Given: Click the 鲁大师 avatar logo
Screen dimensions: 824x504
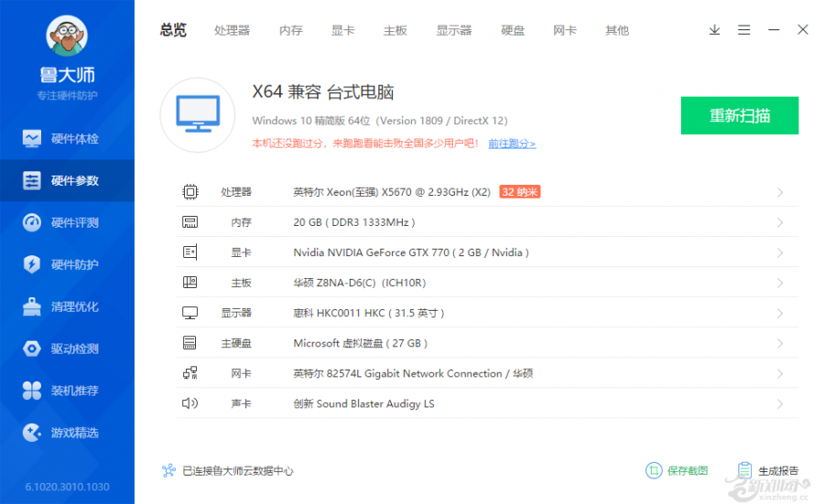Looking at the screenshot, I should (67, 36).
